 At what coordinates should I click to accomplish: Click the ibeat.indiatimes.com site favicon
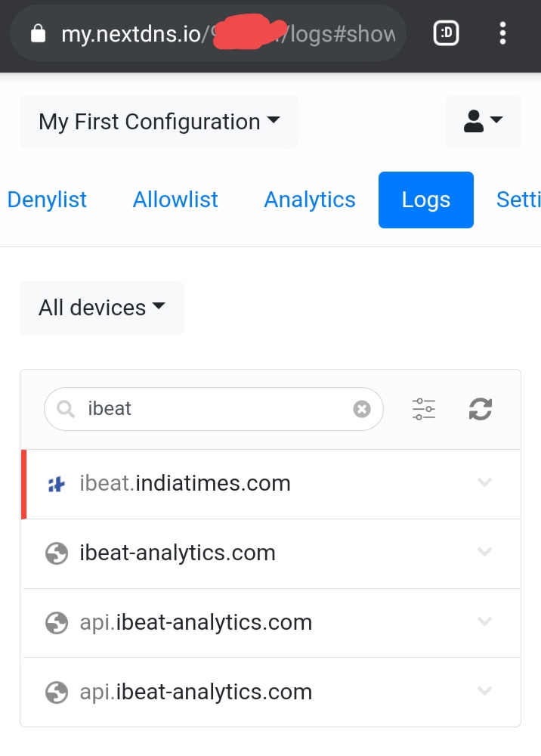pyautogui.click(x=56, y=482)
